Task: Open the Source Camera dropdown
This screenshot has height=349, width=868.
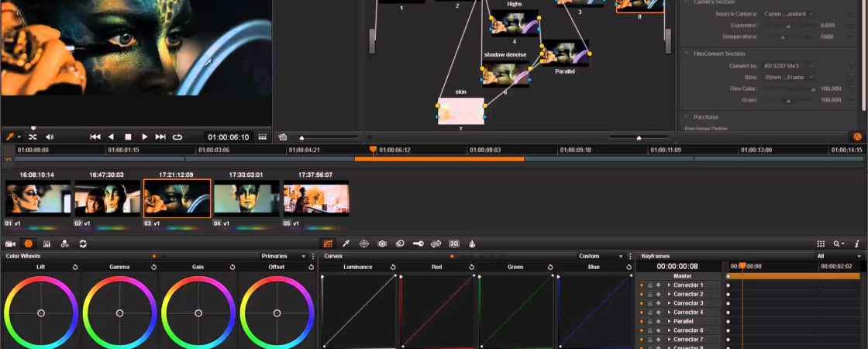Action: 790,13
